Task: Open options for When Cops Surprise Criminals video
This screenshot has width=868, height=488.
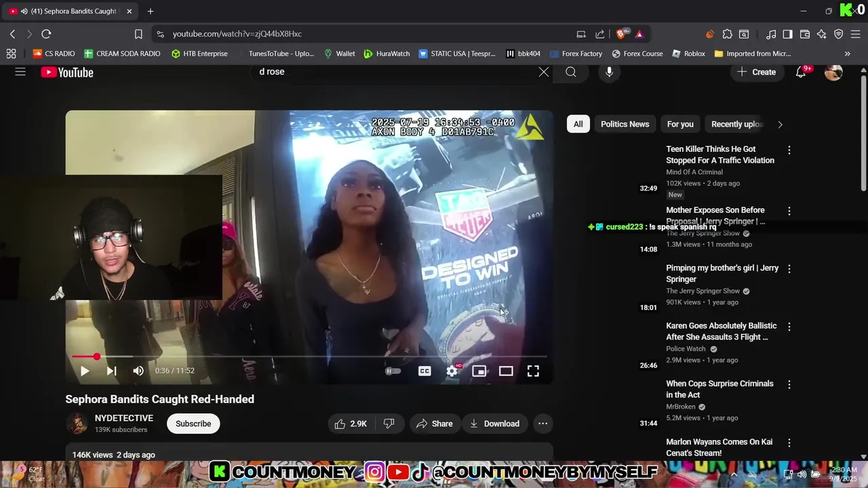Action: (789, 384)
